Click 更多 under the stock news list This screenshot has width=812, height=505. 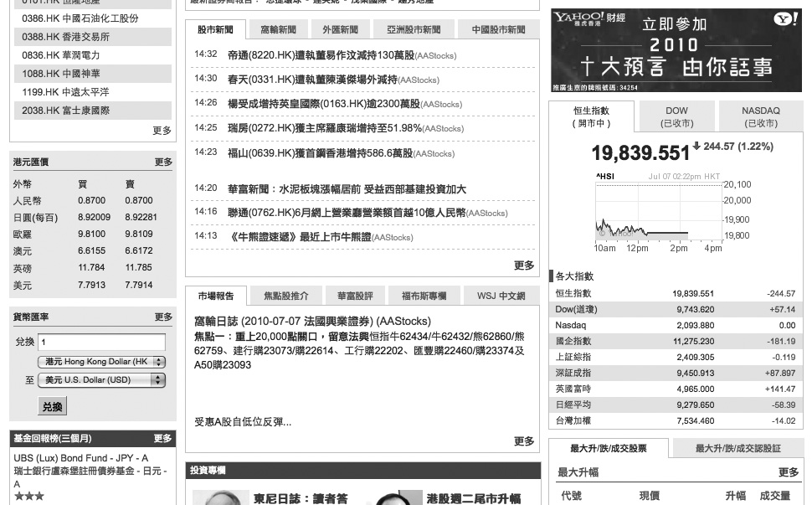(523, 265)
